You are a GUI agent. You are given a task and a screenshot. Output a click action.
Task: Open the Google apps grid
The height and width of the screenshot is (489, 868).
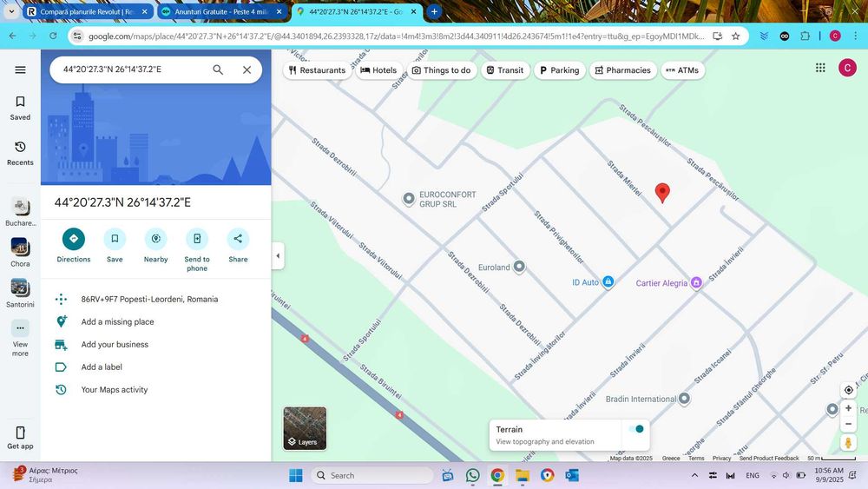[820, 68]
